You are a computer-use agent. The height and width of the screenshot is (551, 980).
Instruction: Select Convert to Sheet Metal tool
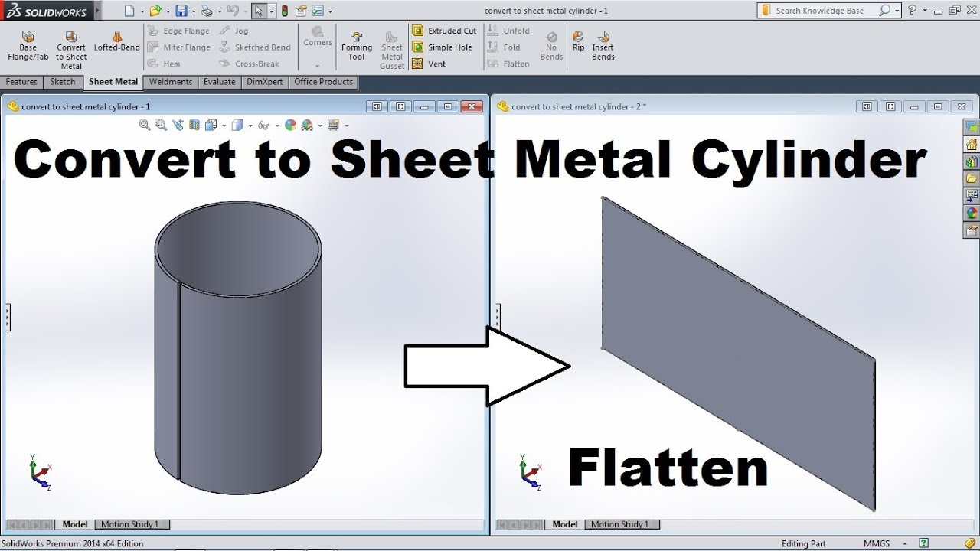pyautogui.click(x=71, y=51)
